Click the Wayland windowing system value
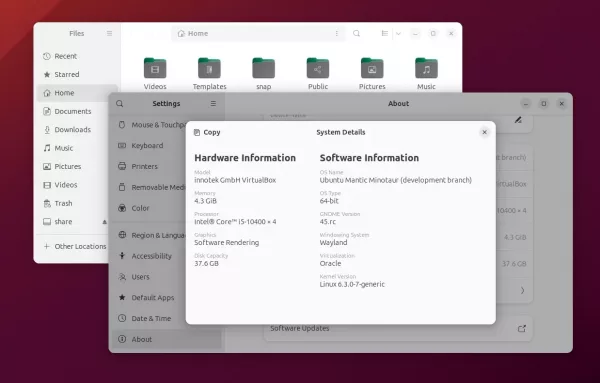This screenshot has width=600, height=383. (x=333, y=243)
